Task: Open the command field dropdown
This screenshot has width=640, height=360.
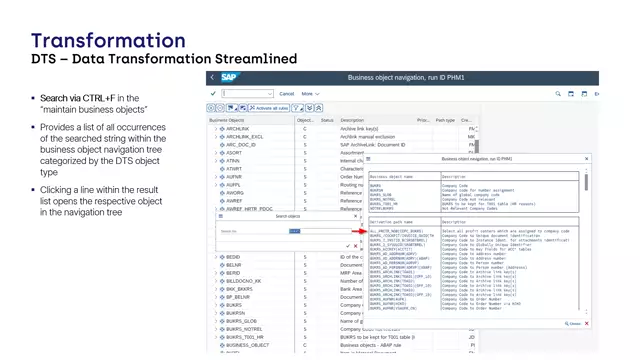Action: pyautogui.click(x=270, y=94)
